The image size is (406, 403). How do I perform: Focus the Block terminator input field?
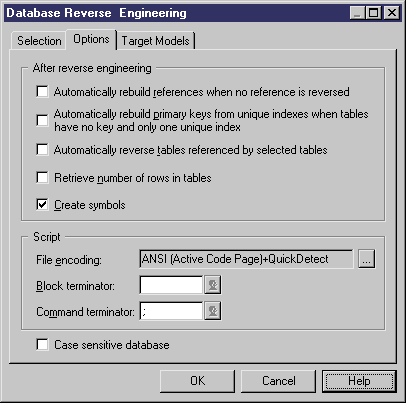tap(171, 285)
